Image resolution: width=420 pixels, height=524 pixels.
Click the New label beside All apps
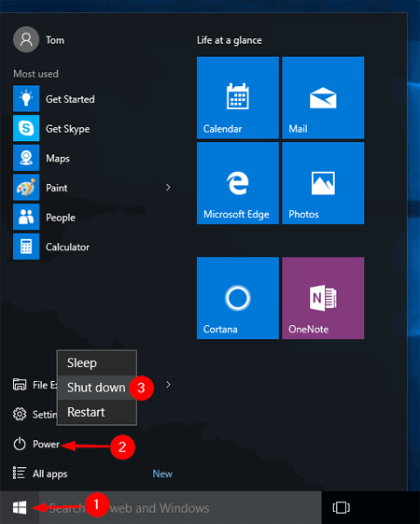[x=162, y=474]
